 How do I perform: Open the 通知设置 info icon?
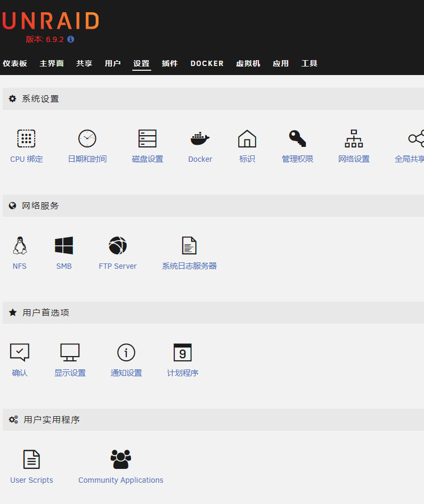126,353
